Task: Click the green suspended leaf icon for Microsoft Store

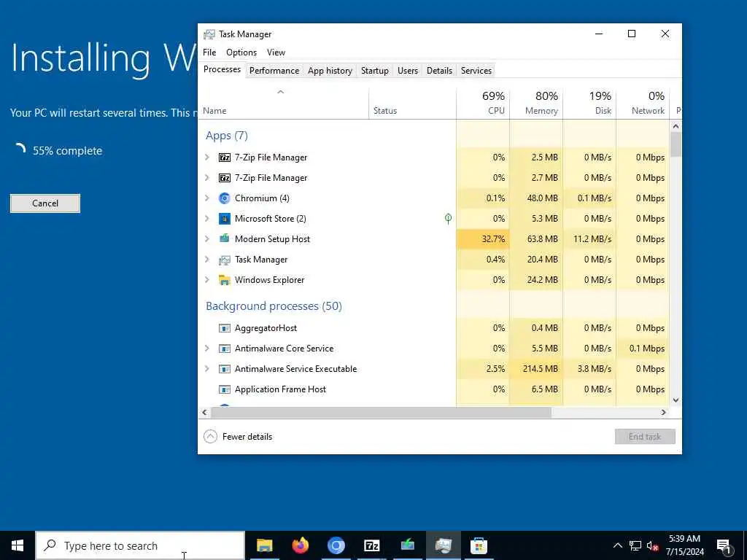Action: pyautogui.click(x=449, y=219)
